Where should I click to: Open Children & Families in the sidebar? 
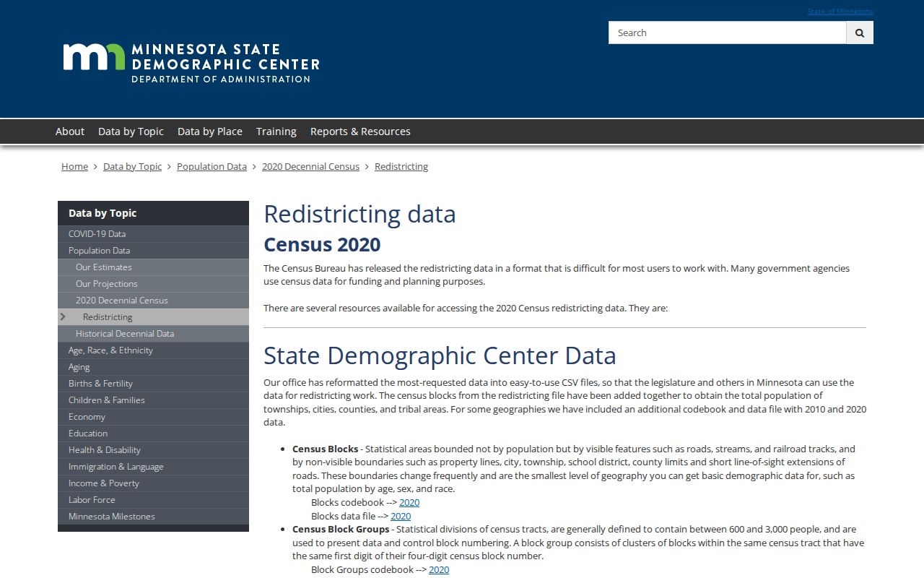153,400
